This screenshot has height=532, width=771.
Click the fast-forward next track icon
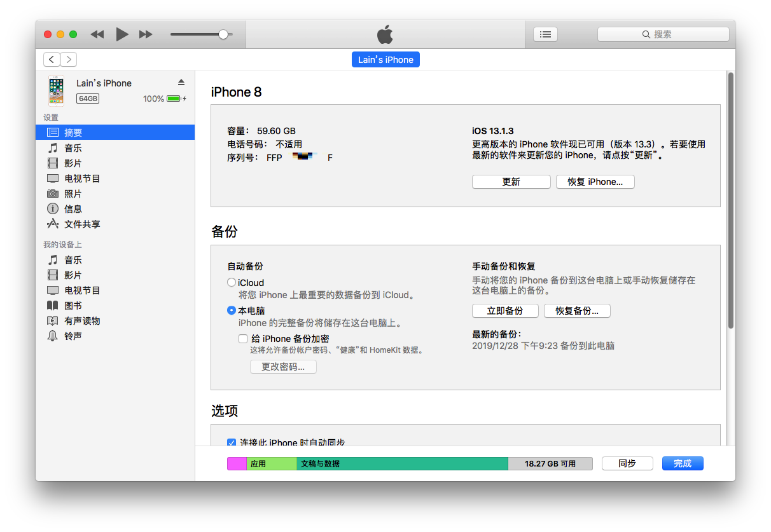coord(146,34)
